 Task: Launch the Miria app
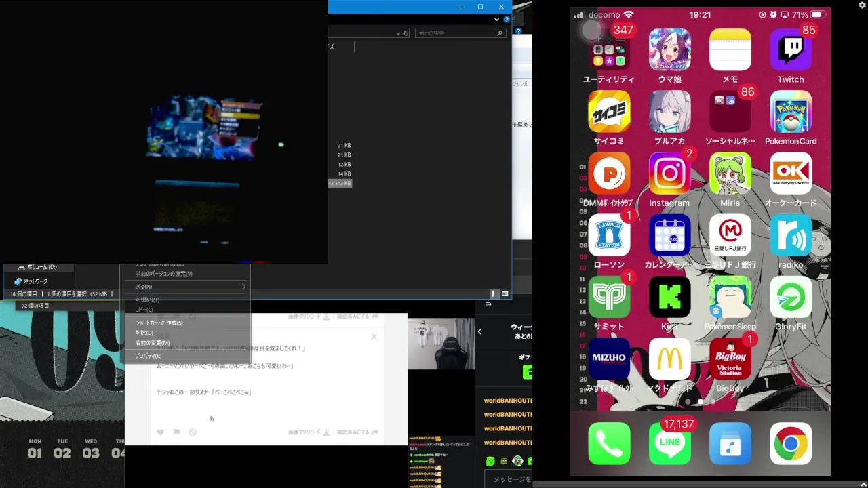730,174
